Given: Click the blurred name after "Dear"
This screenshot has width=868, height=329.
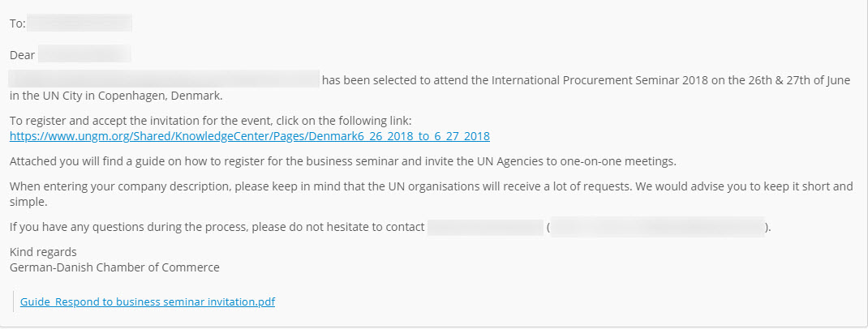Looking at the screenshot, I should (84, 55).
